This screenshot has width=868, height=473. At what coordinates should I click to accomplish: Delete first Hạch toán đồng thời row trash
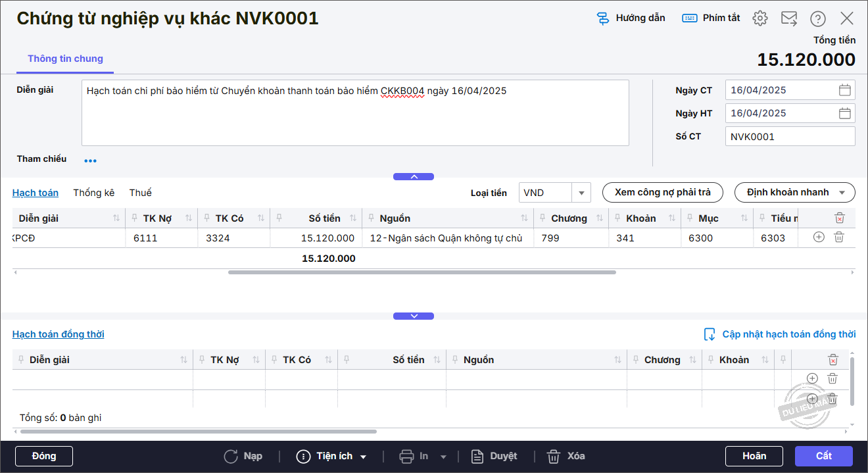pos(832,378)
